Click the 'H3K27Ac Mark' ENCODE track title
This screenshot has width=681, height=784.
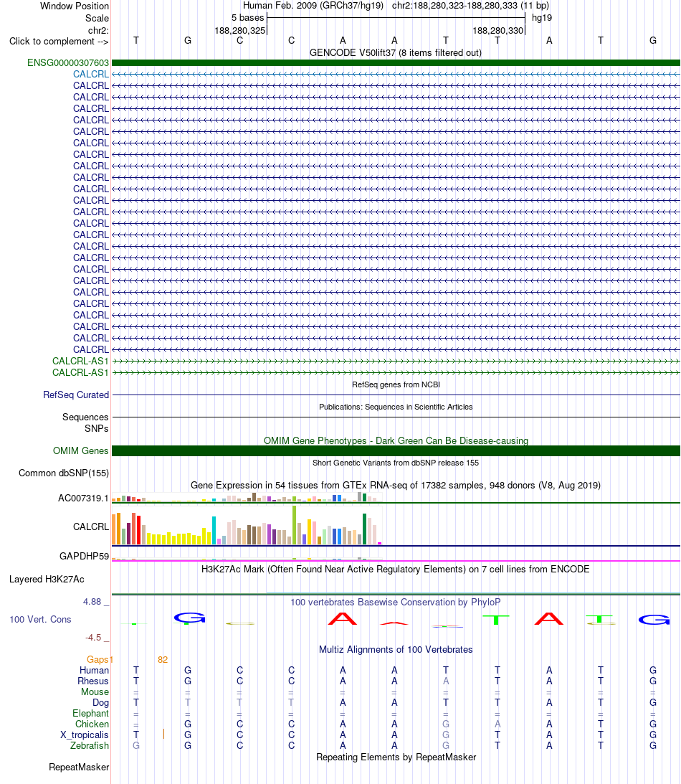[x=395, y=569]
